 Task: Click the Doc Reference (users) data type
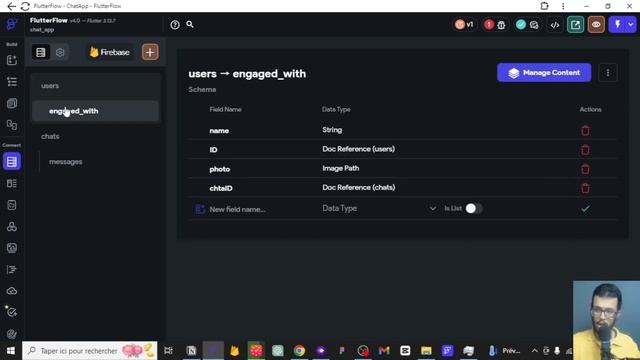pos(358,149)
